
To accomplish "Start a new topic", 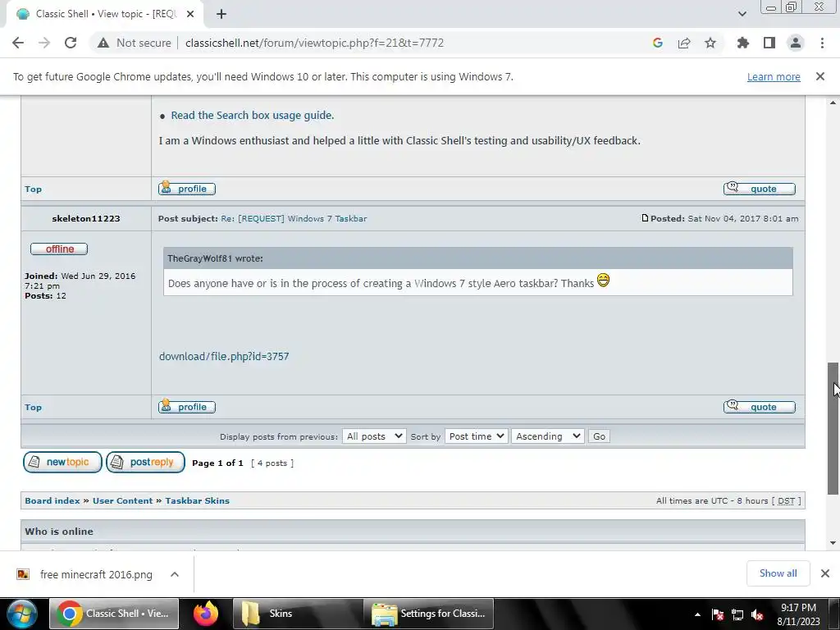I will [x=62, y=462].
